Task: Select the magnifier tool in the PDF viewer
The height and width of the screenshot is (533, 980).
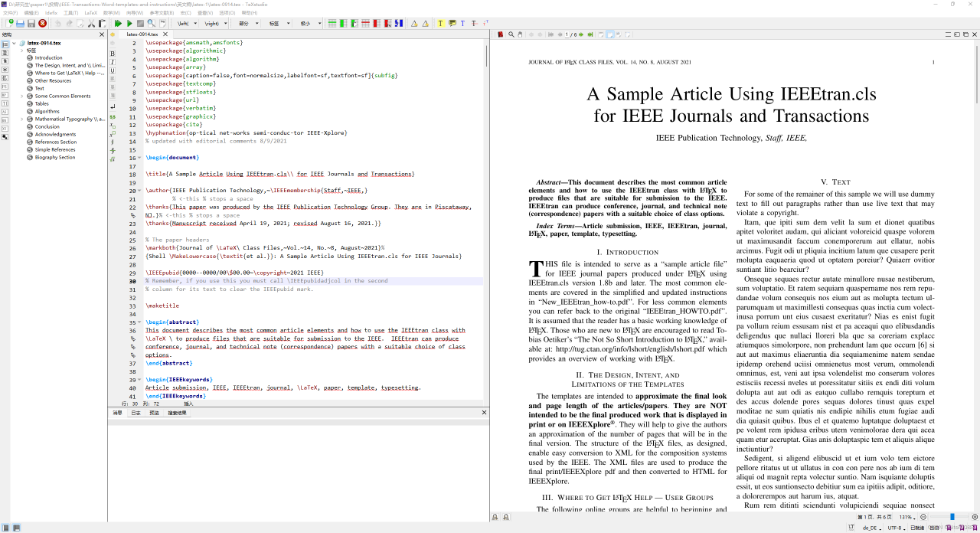Action: pyautogui.click(x=511, y=34)
